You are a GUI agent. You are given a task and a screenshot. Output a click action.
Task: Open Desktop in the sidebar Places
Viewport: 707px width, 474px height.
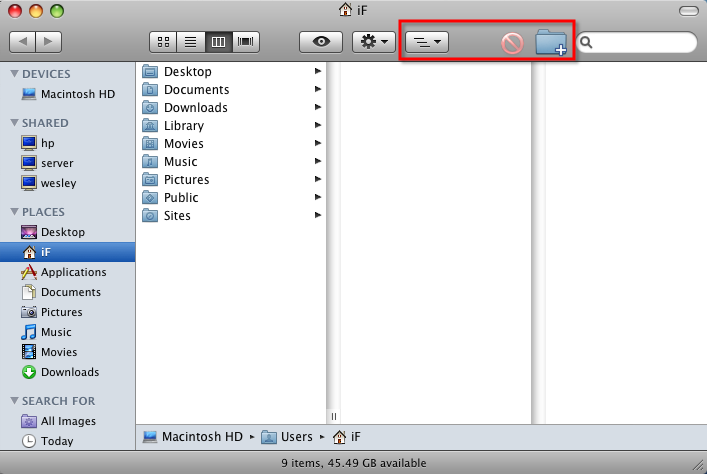click(68, 232)
